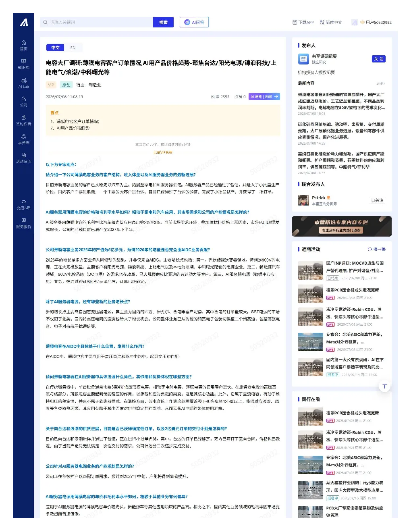Click heading 公司针对AI服务器电源业务的产能规划

tap(90, 466)
